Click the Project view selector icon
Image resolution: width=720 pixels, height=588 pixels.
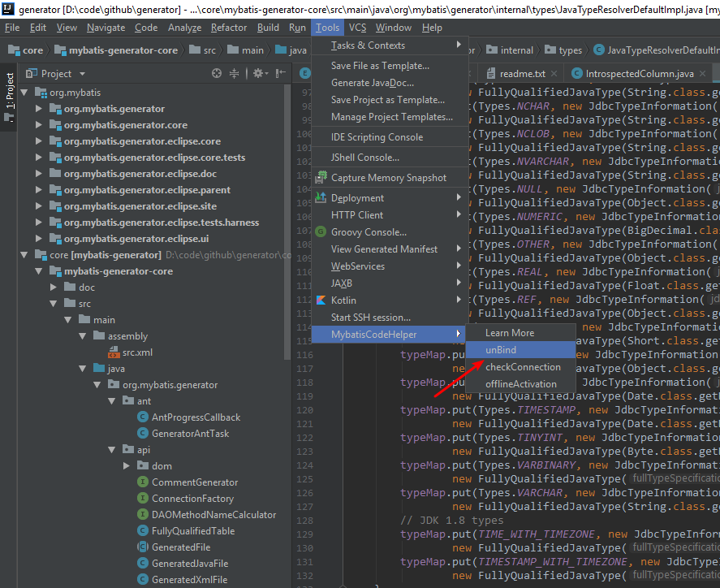coord(31,73)
